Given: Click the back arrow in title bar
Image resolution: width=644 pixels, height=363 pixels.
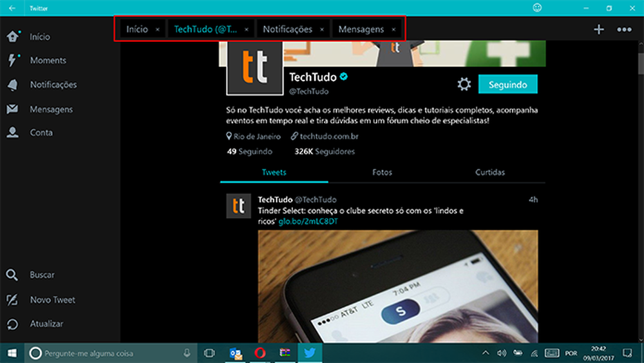Looking at the screenshot, I should 12,8.
